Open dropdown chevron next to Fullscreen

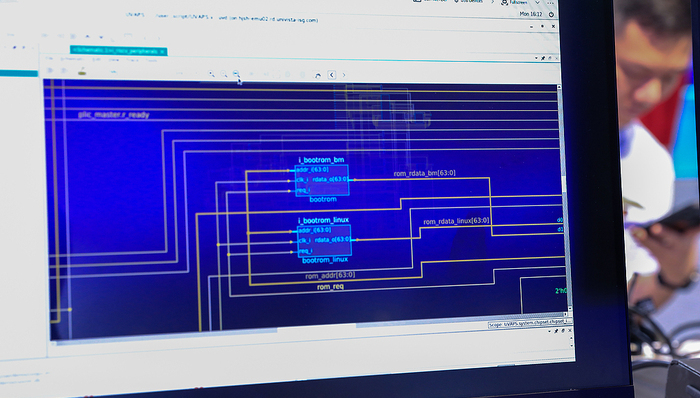538,2
